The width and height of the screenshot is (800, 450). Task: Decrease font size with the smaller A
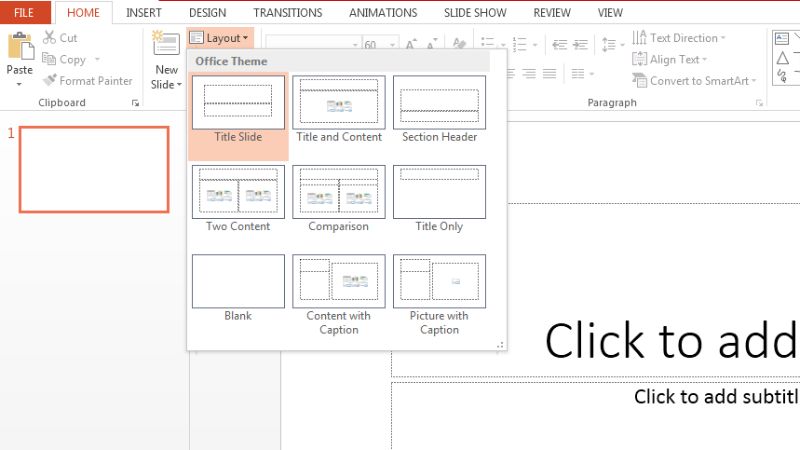(432, 44)
